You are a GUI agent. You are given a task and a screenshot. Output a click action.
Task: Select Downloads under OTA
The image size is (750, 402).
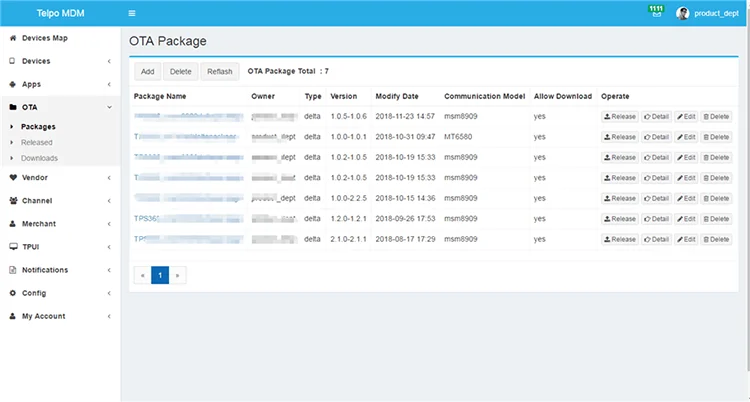click(x=40, y=158)
